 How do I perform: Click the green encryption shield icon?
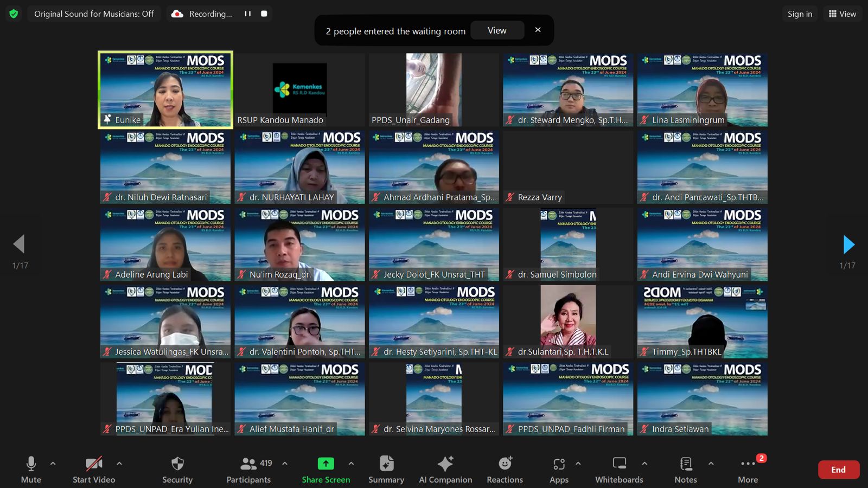14,14
